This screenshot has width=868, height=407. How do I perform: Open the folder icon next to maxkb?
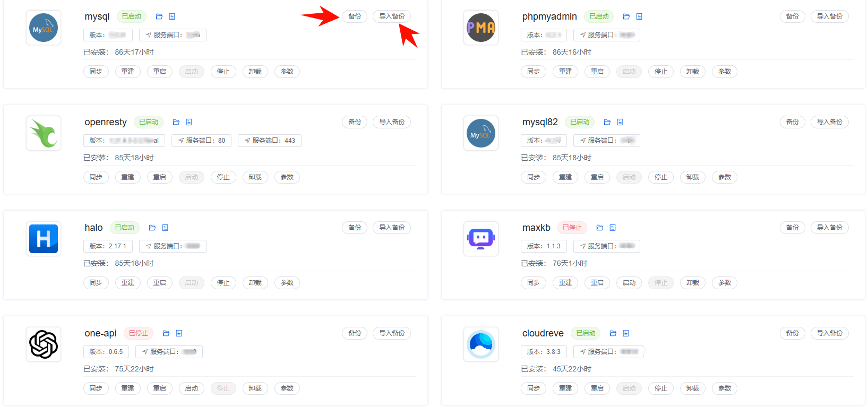pyautogui.click(x=599, y=228)
